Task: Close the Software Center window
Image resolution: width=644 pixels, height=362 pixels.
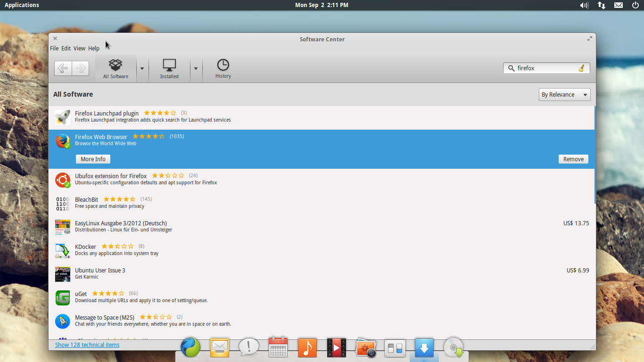Action: point(55,39)
